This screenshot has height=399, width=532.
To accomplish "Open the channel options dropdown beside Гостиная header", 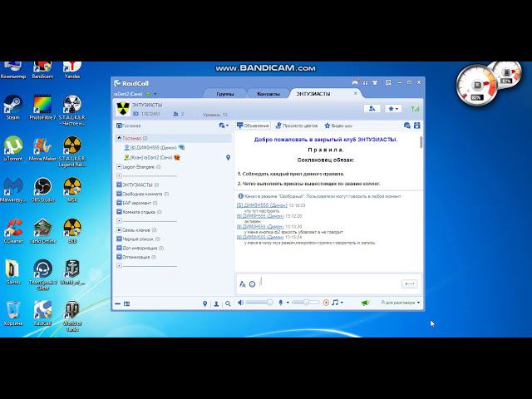I will (224, 126).
